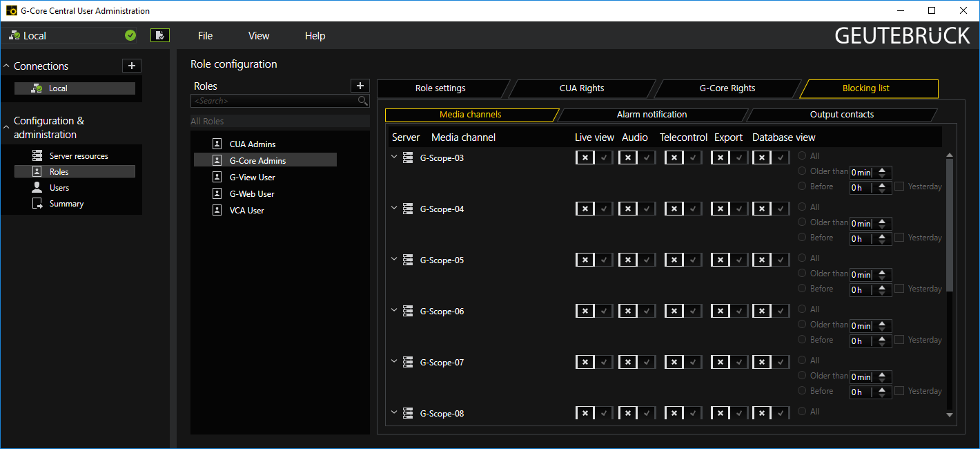Click the green connection status check icon
The image size is (980, 449).
(130, 35)
